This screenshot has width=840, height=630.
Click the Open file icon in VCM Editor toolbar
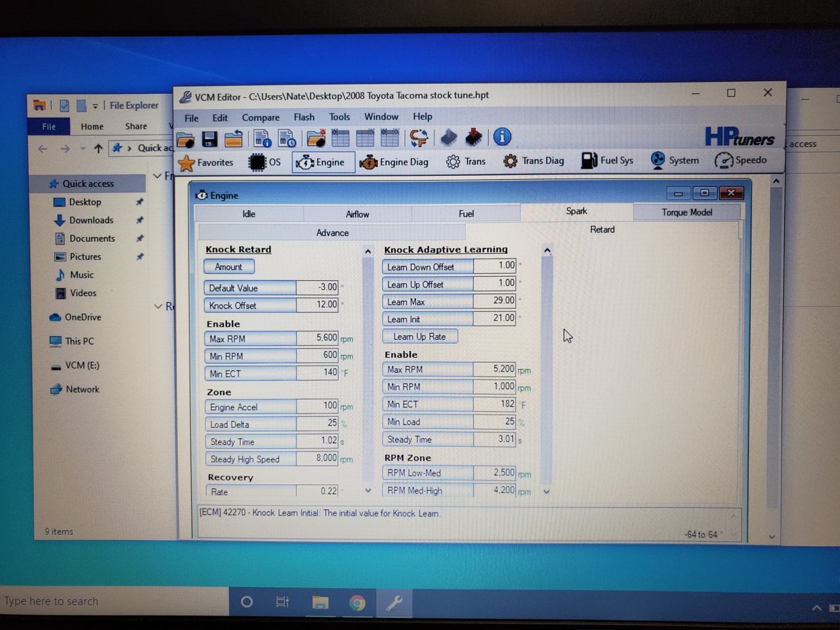(186, 139)
